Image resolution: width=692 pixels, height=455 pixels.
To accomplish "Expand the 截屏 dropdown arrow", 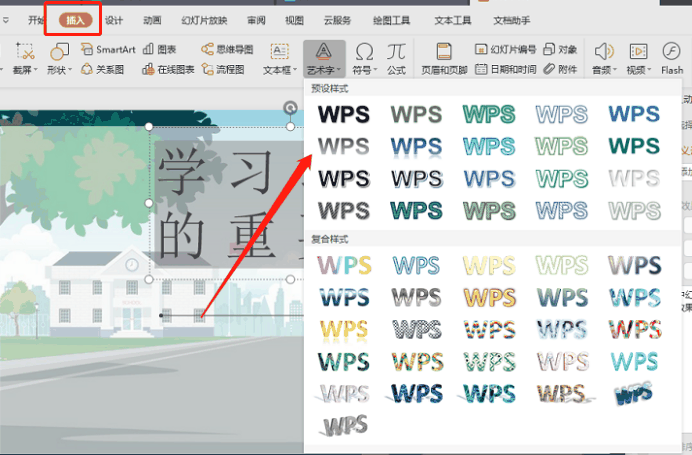I will [x=36, y=70].
